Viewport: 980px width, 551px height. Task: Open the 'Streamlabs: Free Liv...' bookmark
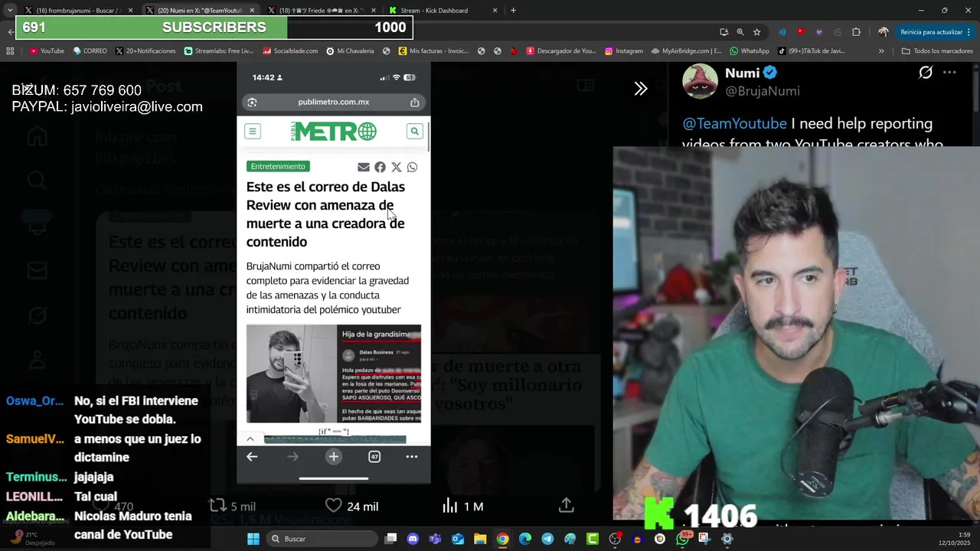(219, 51)
